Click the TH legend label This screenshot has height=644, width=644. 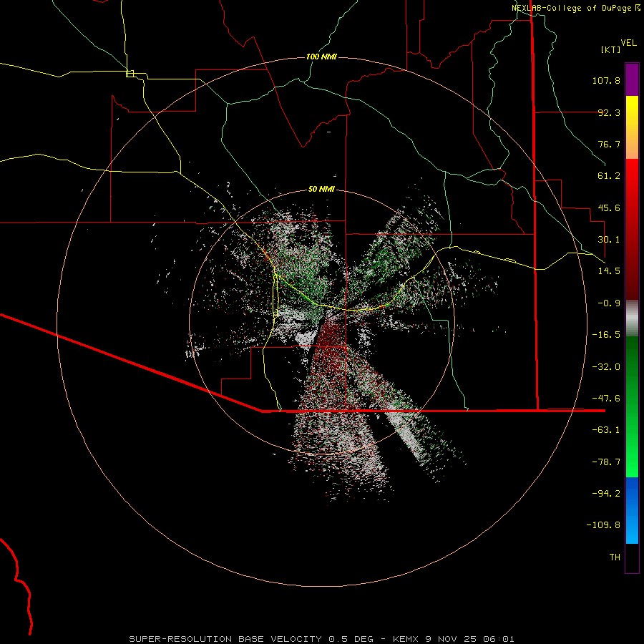coord(615,557)
